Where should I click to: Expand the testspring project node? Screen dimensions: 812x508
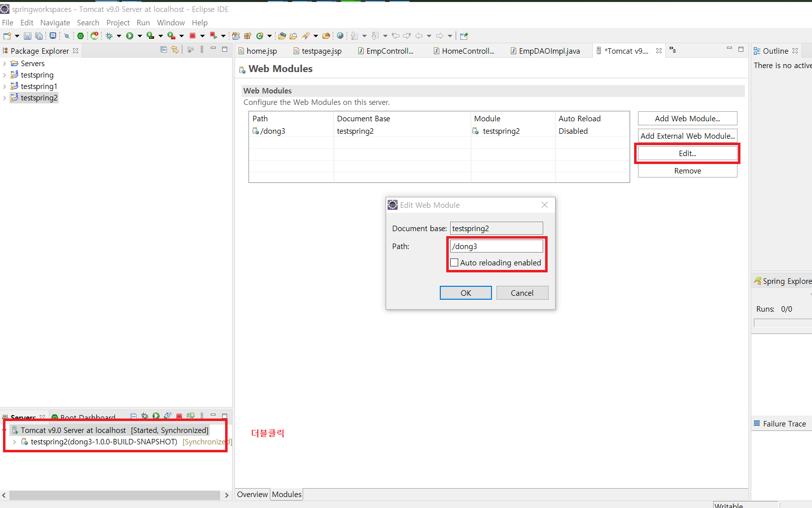coord(4,75)
